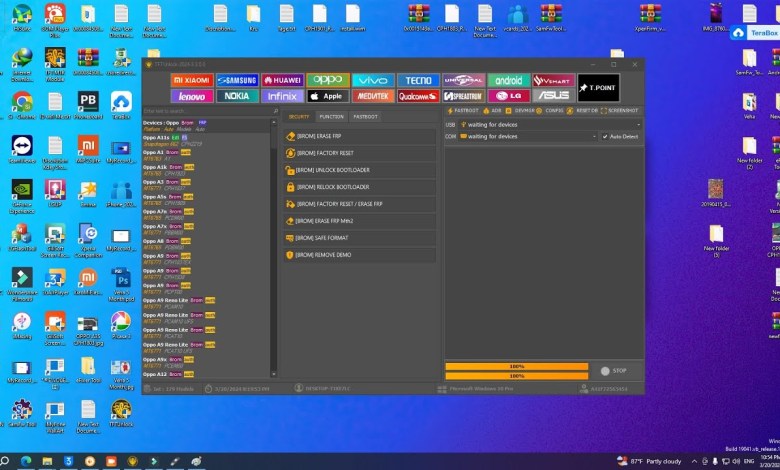This screenshot has height=470, width=780.
Task: Click the taskbar weather 87°F Partly cloudy
Action: (x=649, y=461)
